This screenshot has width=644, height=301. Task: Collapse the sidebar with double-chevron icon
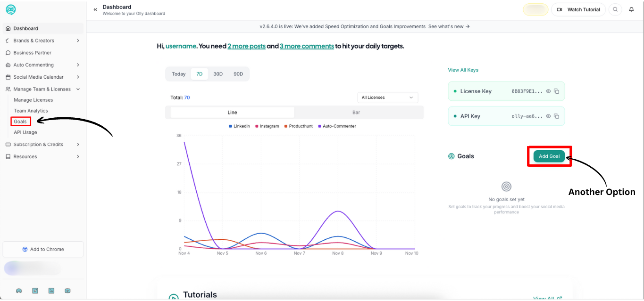(x=95, y=9)
